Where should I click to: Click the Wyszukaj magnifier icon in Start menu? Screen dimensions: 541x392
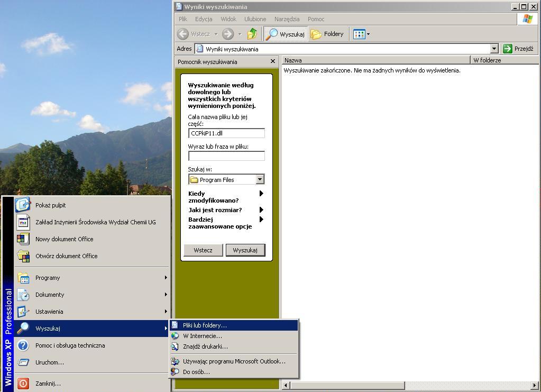[23, 328]
